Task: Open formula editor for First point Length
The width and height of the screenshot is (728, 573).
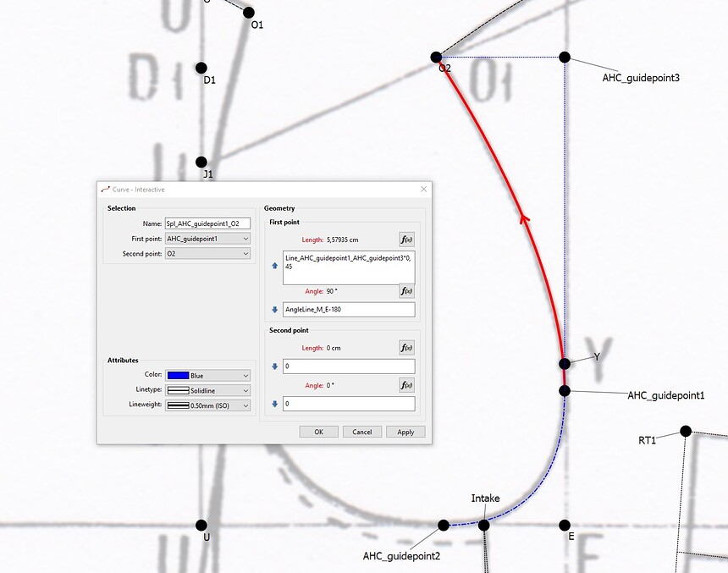Action: [x=406, y=240]
